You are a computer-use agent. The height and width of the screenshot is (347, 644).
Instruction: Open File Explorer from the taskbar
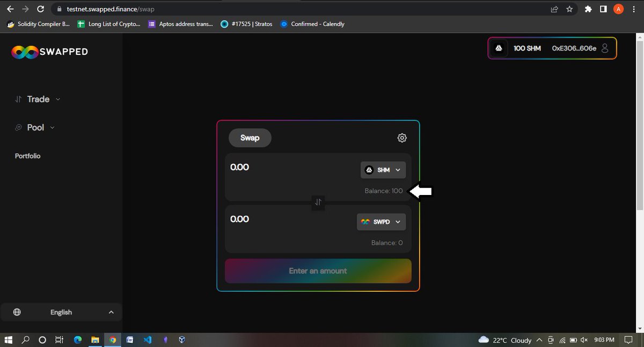coord(95,340)
